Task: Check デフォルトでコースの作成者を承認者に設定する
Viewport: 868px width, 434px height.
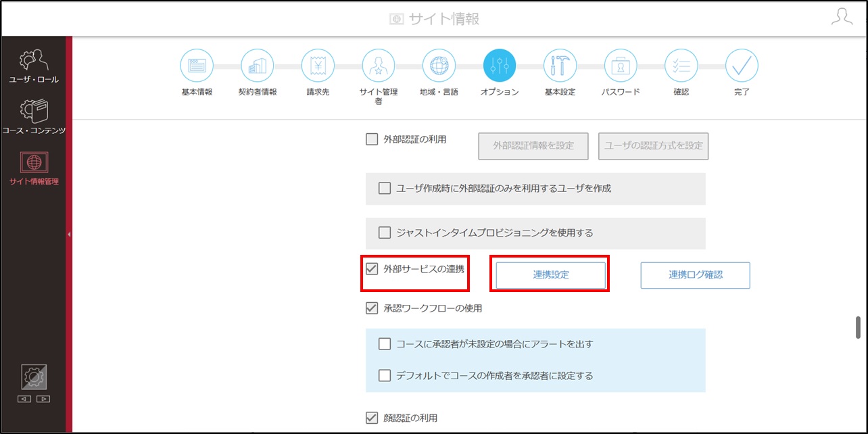Action: [385, 375]
